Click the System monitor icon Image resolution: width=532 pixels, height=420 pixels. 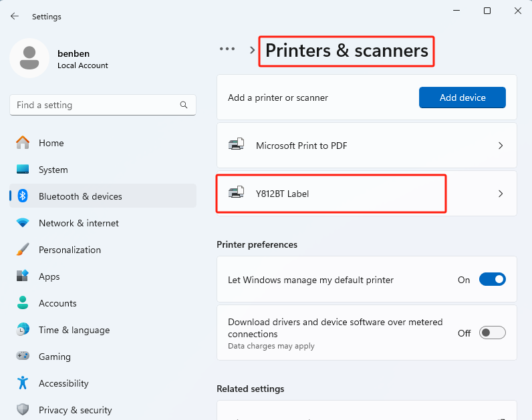point(23,169)
